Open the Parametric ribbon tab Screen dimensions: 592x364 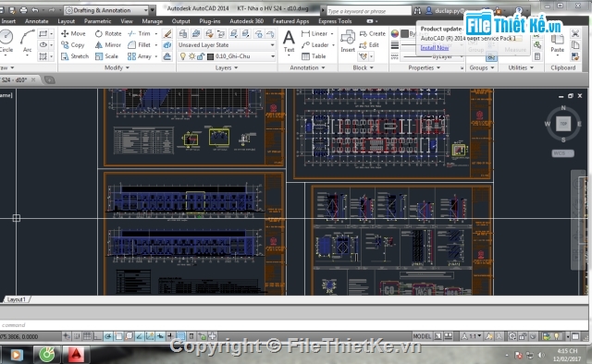click(x=97, y=21)
